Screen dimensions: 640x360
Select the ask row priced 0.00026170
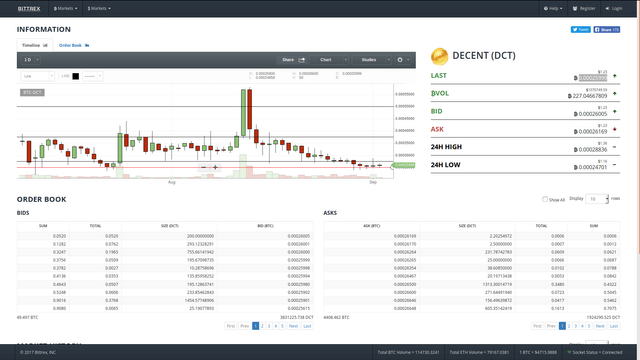coord(472,244)
